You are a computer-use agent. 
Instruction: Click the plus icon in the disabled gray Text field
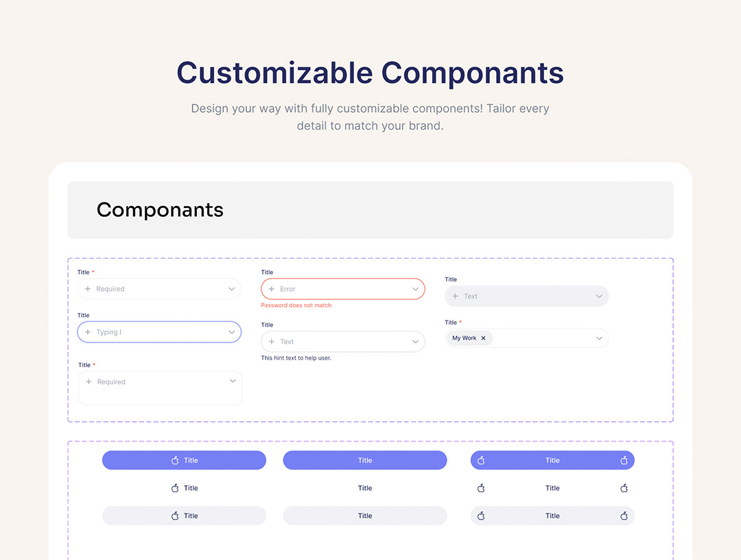pos(456,296)
